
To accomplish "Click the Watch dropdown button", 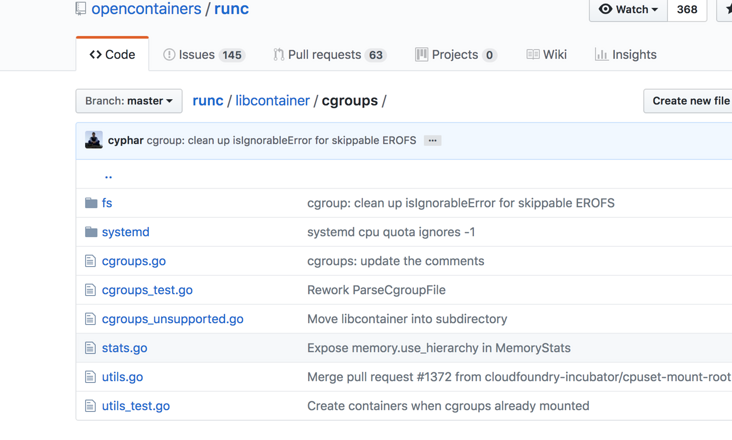I will pyautogui.click(x=628, y=10).
